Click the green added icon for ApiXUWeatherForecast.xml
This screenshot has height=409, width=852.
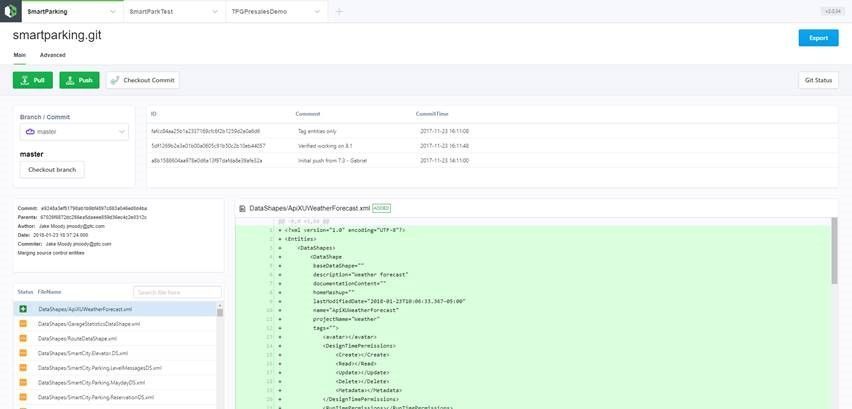[x=23, y=309]
